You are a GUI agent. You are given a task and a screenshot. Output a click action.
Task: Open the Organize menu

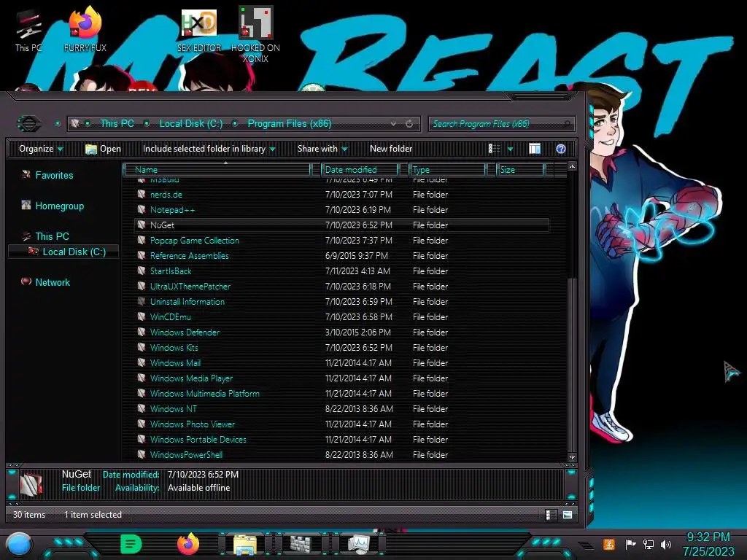41,149
